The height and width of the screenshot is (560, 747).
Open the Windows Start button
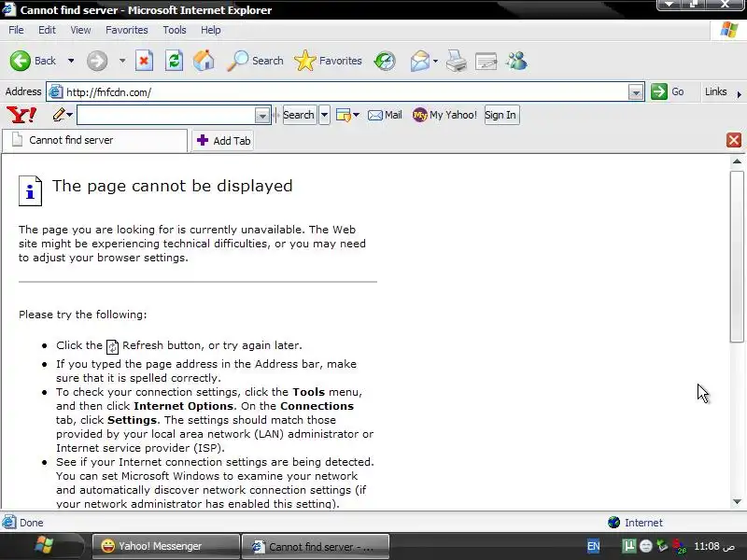44,546
